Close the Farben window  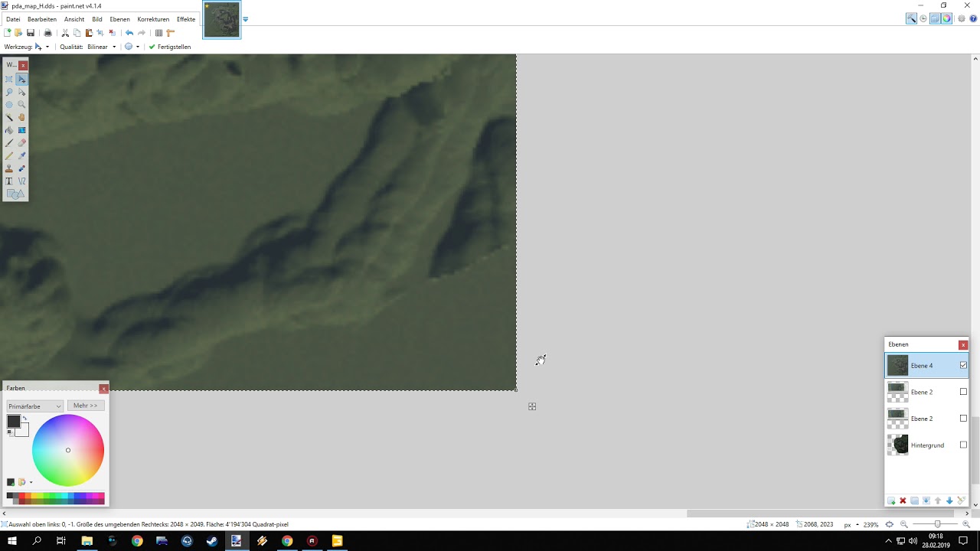pyautogui.click(x=103, y=389)
